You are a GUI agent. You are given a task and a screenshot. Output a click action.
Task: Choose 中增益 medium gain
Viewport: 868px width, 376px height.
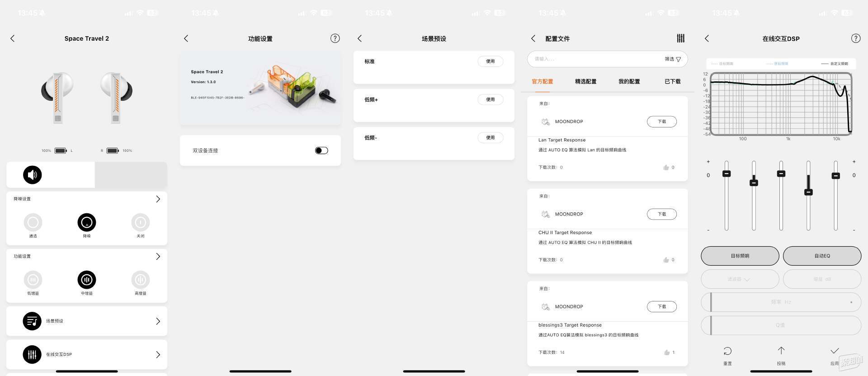pos(87,280)
